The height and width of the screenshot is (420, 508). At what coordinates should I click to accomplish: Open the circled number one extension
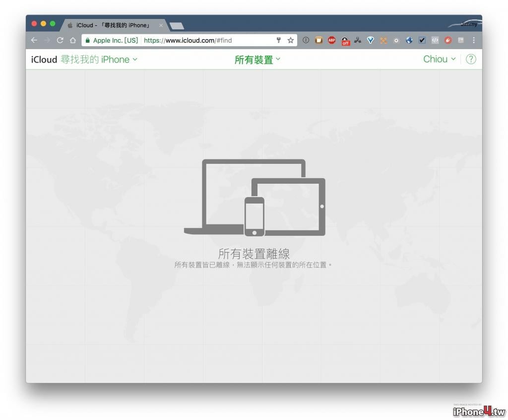(306, 40)
